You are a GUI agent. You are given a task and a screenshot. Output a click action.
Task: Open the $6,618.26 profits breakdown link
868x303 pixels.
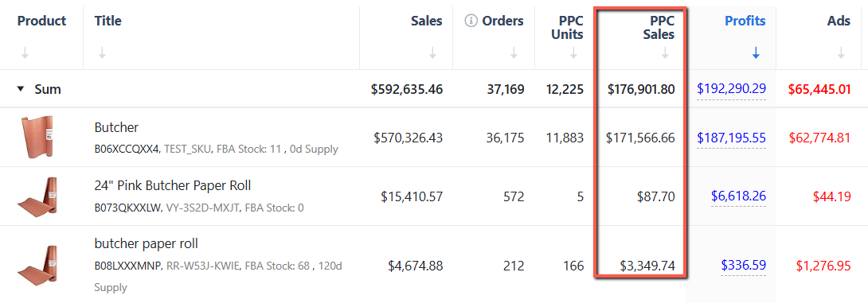click(x=738, y=196)
